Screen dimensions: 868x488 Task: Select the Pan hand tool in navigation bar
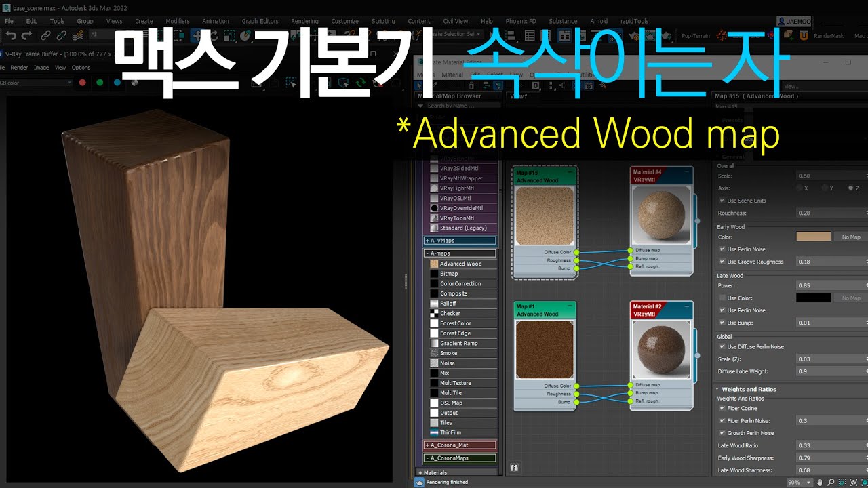pos(821,482)
